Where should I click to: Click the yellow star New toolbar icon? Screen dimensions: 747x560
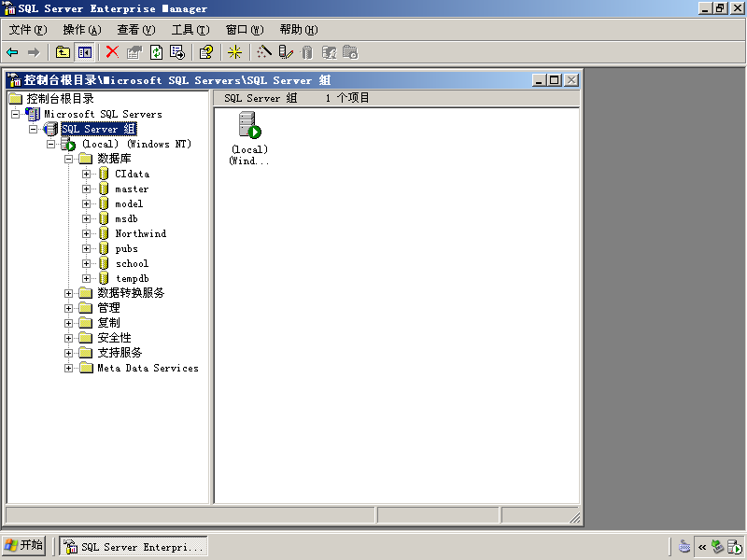point(234,52)
